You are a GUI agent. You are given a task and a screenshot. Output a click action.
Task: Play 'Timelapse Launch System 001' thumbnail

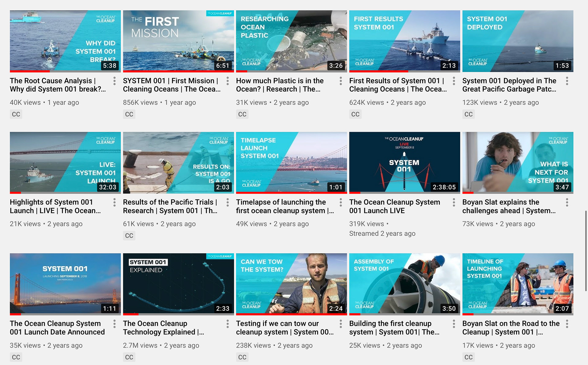coord(292,162)
